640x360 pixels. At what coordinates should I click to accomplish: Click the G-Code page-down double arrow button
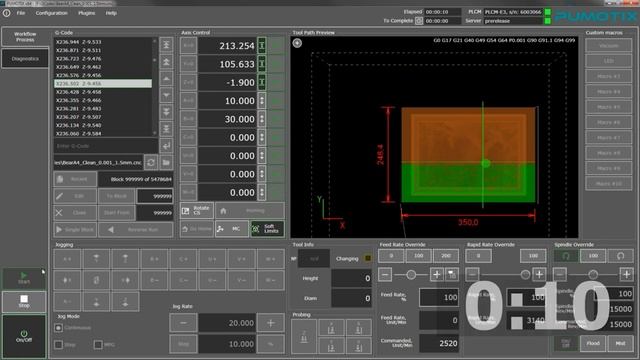[166, 112]
